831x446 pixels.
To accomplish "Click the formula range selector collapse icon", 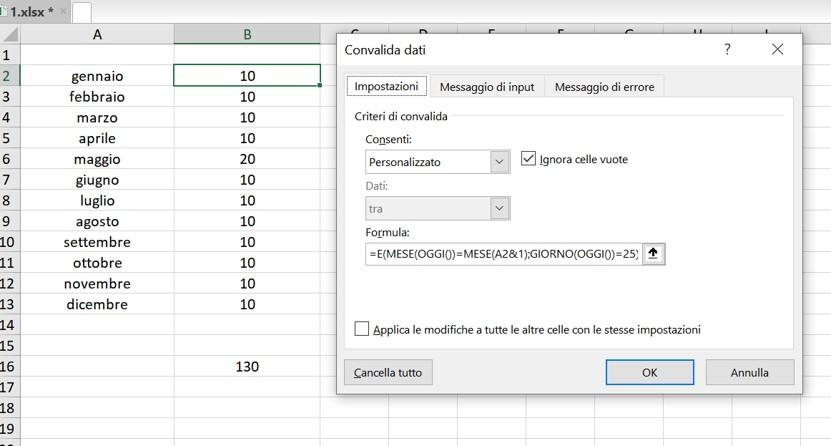I will point(654,254).
